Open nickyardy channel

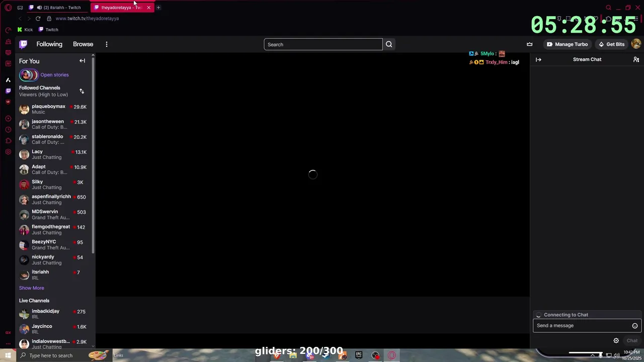pyautogui.click(x=53, y=260)
